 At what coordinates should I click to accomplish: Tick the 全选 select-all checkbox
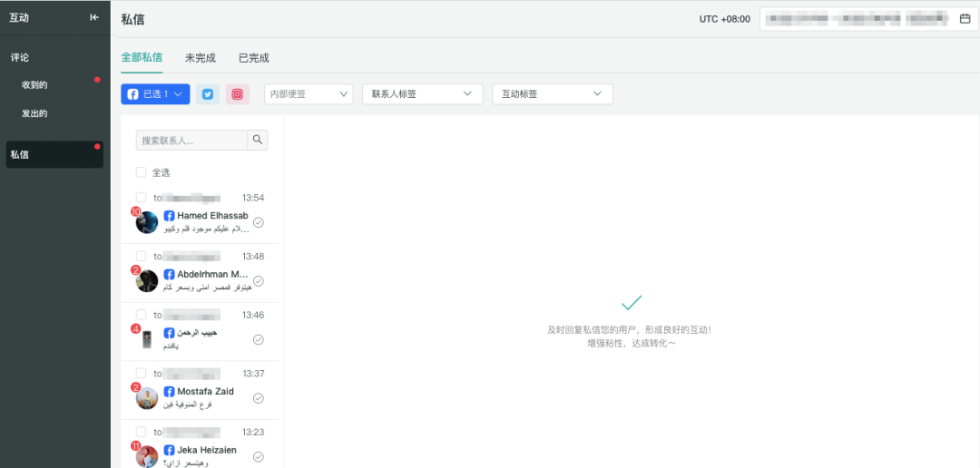pos(141,172)
